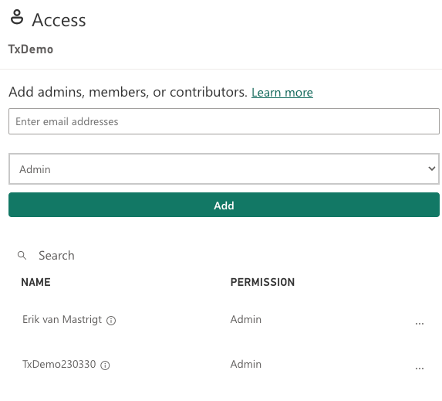Click Admin permission for TxDemo230330
The image size is (442, 401).
click(246, 364)
